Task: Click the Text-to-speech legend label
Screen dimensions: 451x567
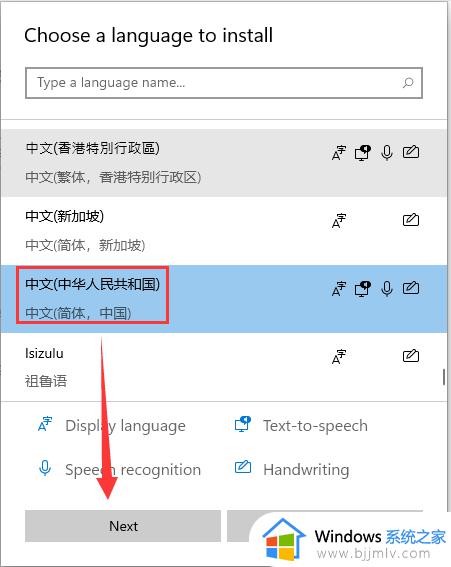Action: (315, 426)
